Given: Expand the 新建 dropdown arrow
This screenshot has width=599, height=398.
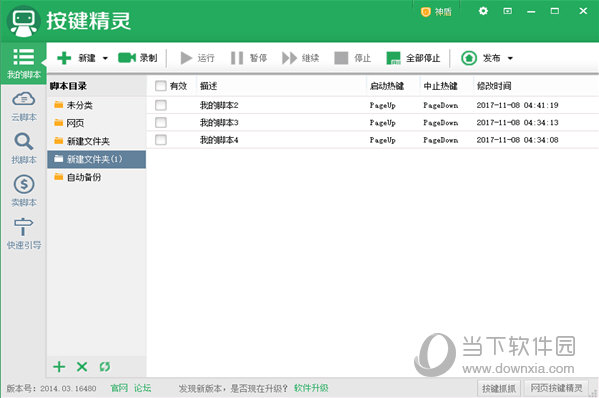Looking at the screenshot, I should coord(105,58).
